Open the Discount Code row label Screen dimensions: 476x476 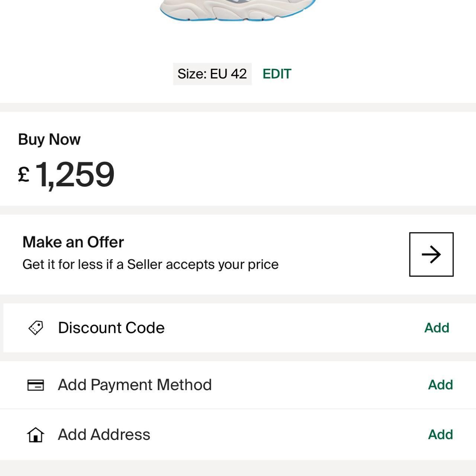point(111,328)
